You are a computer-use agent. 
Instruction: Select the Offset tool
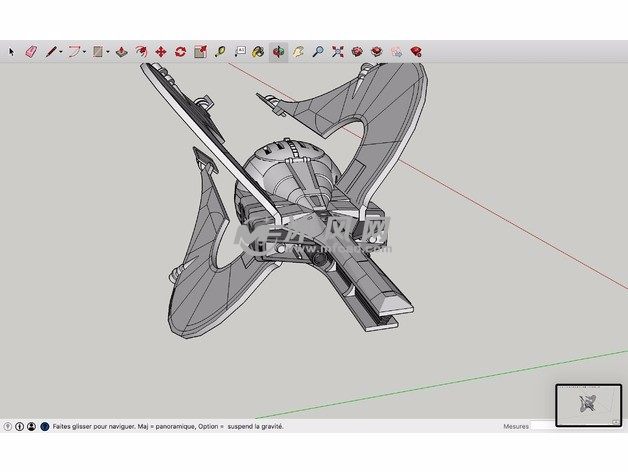pos(141,51)
